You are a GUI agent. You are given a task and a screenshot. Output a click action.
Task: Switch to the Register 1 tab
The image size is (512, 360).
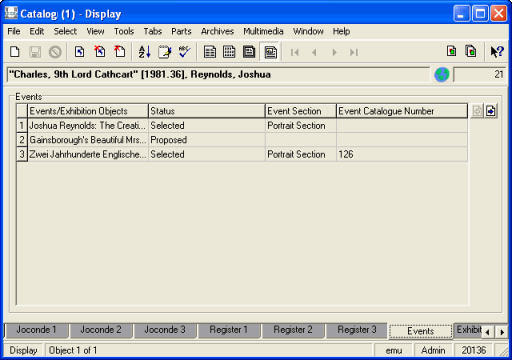(x=228, y=330)
